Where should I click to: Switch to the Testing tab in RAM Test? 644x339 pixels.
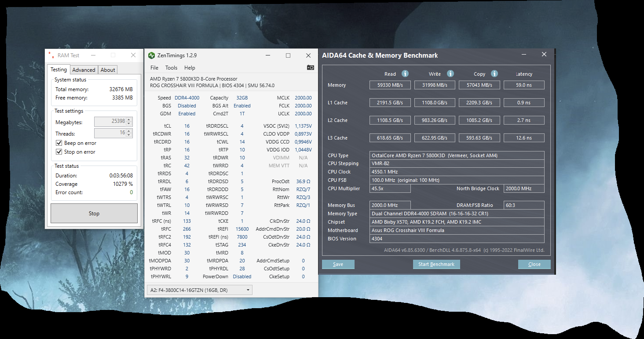click(59, 70)
